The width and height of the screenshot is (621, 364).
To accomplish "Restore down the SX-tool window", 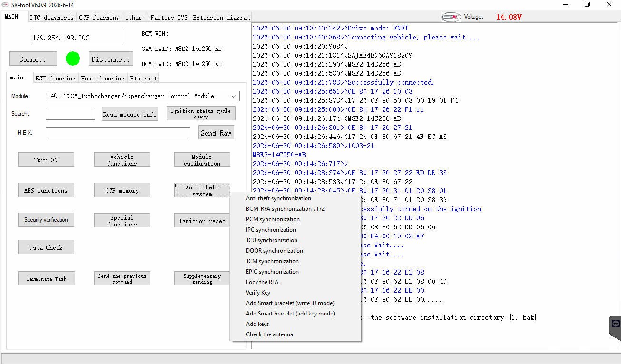I will point(587,5).
